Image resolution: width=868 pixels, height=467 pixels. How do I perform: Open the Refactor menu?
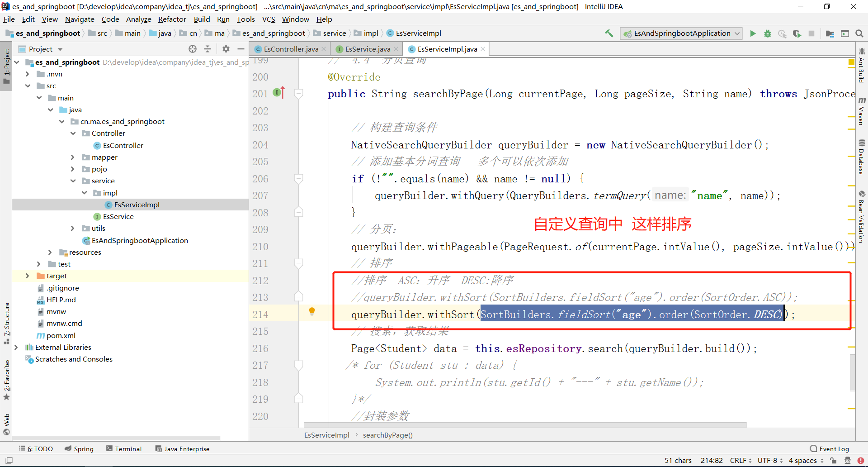click(x=172, y=19)
